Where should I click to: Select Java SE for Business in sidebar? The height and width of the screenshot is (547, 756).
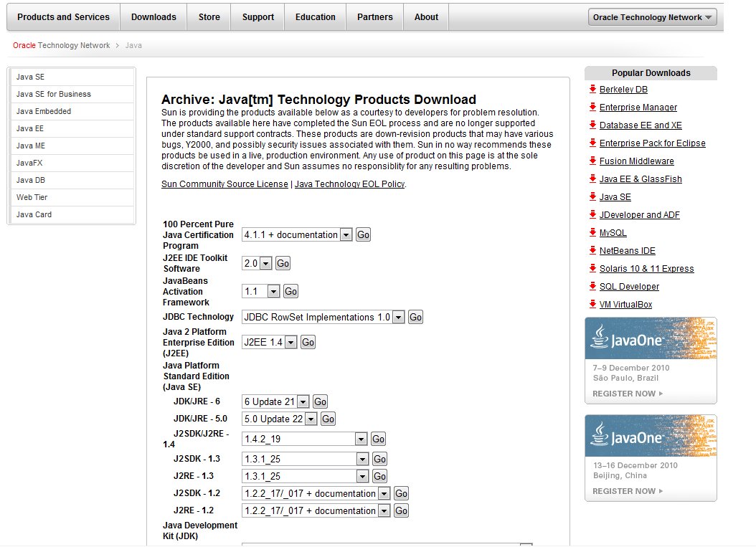[x=72, y=94]
